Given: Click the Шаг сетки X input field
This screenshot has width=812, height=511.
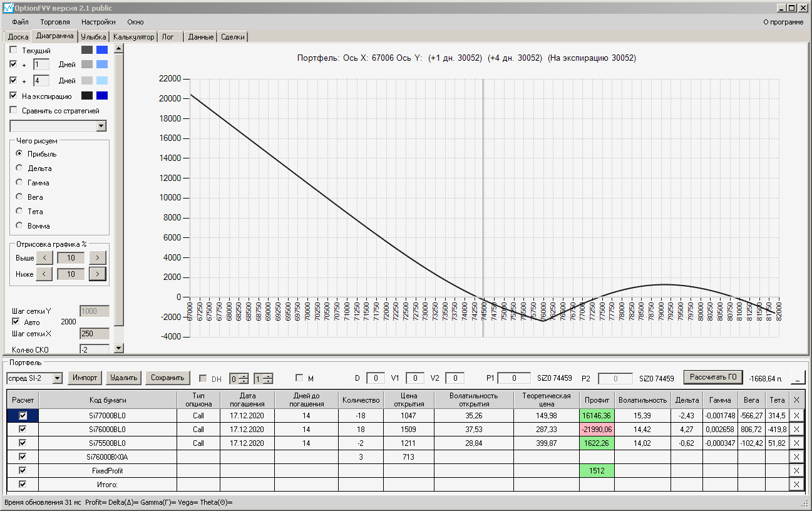Looking at the screenshot, I should pos(95,334).
